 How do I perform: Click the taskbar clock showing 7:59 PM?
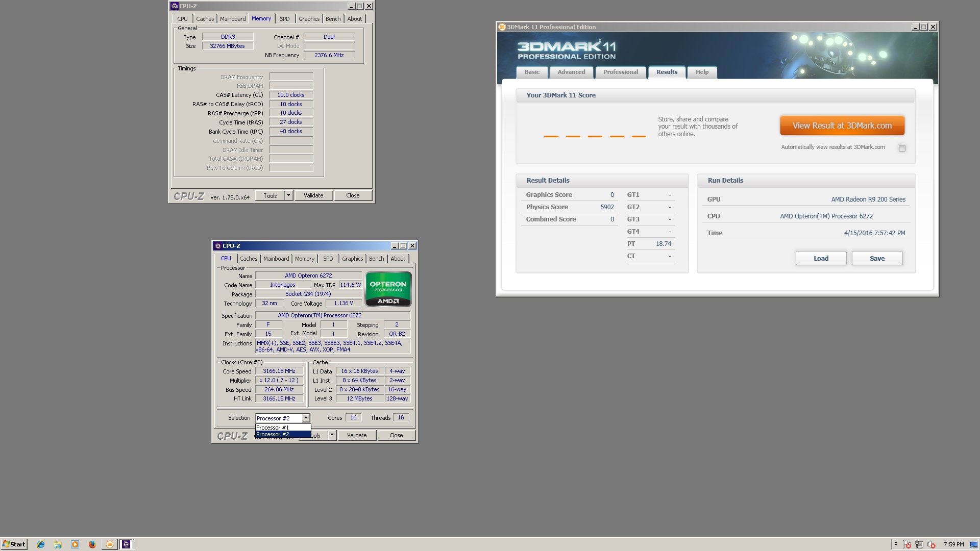pos(953,544)
